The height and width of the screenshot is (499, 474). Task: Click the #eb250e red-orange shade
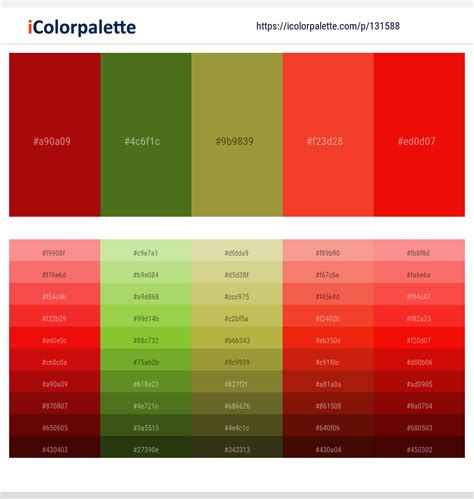click(x=328, y=338)
